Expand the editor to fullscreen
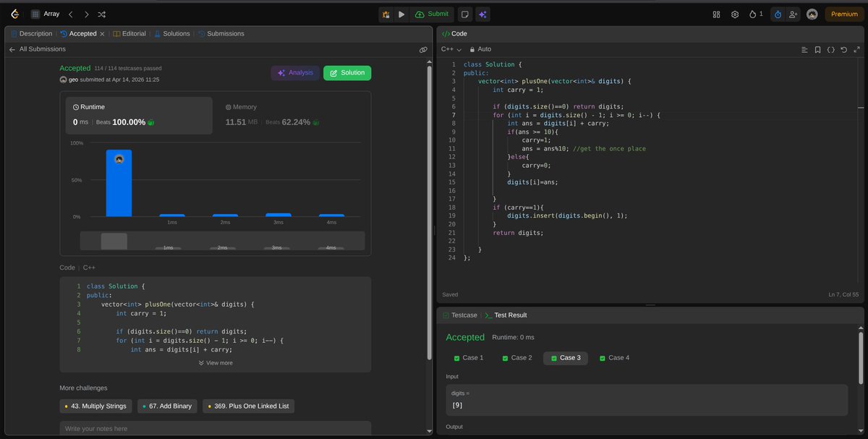This screenshot has height=439, width=868. (x=857, y=49)
